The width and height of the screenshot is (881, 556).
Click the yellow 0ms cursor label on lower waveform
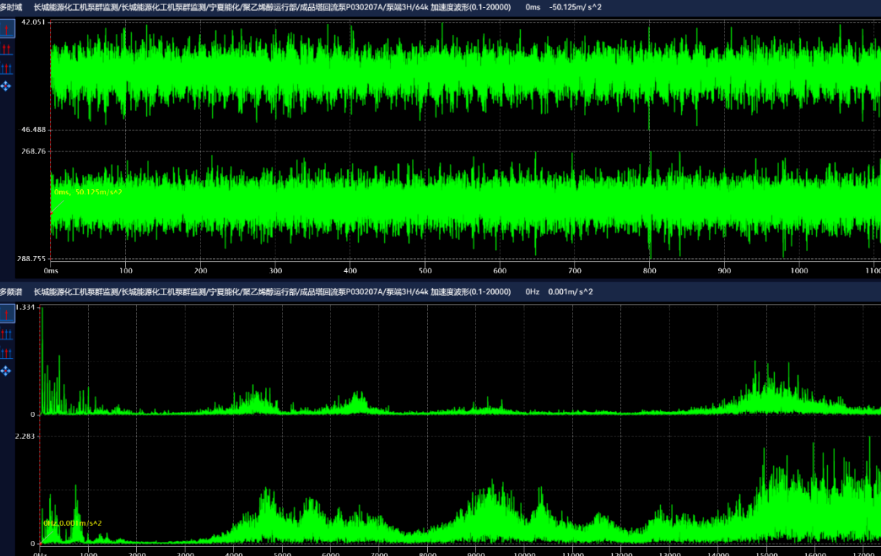tap(88, 192)
